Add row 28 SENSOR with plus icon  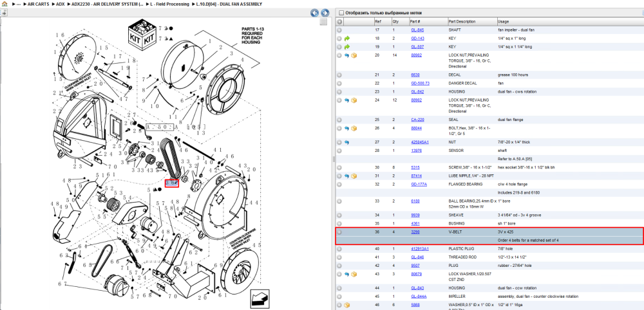(x=339, y=150)
